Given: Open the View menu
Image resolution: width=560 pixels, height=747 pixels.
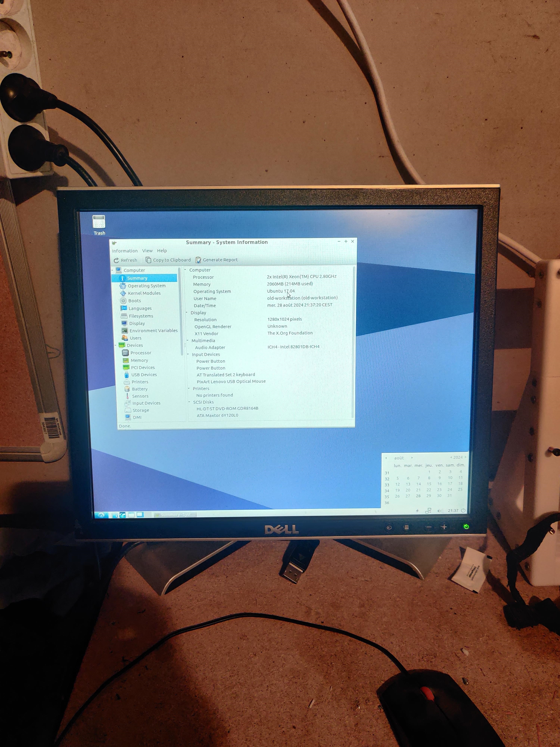Looking at the screenshot, I should point(147,251).
